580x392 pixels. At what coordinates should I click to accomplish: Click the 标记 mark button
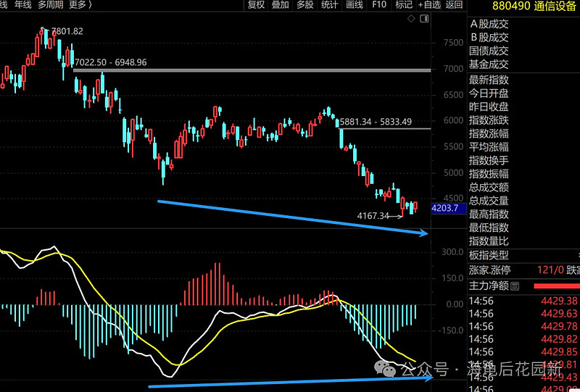(404, 5)
